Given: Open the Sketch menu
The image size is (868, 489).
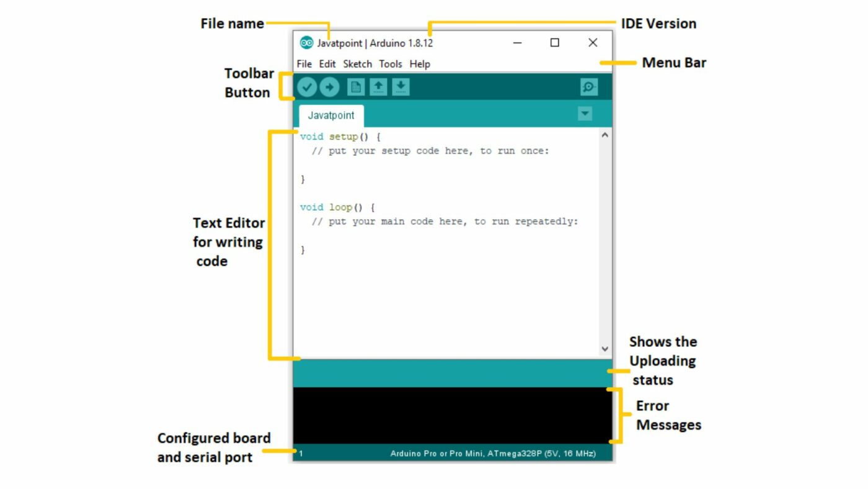Looking at the screenshot, I should tap(358, 64).
